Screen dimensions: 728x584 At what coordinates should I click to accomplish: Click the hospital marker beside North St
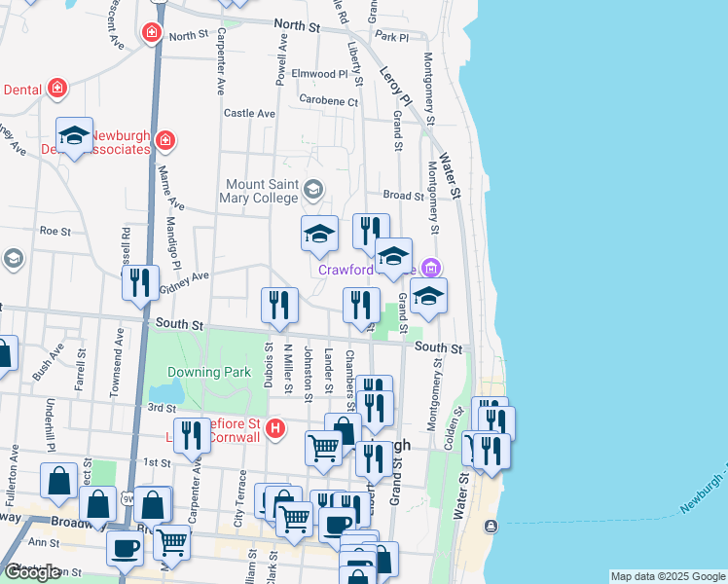(151, 34)
